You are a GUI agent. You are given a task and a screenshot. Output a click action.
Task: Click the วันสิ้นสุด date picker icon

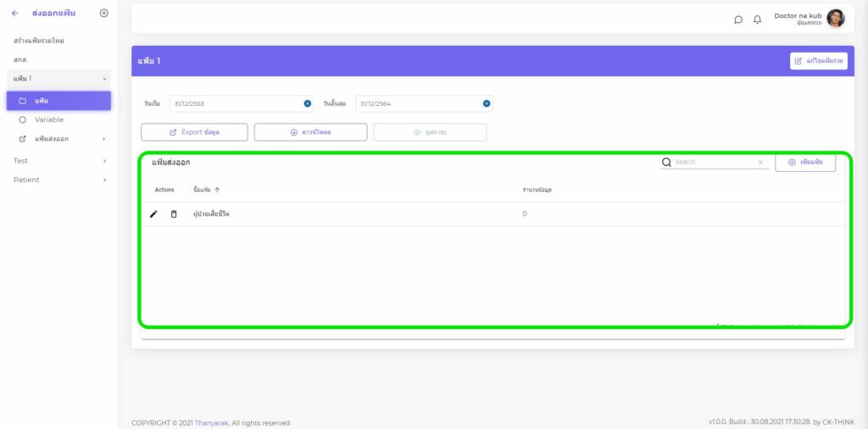(487, 103)
